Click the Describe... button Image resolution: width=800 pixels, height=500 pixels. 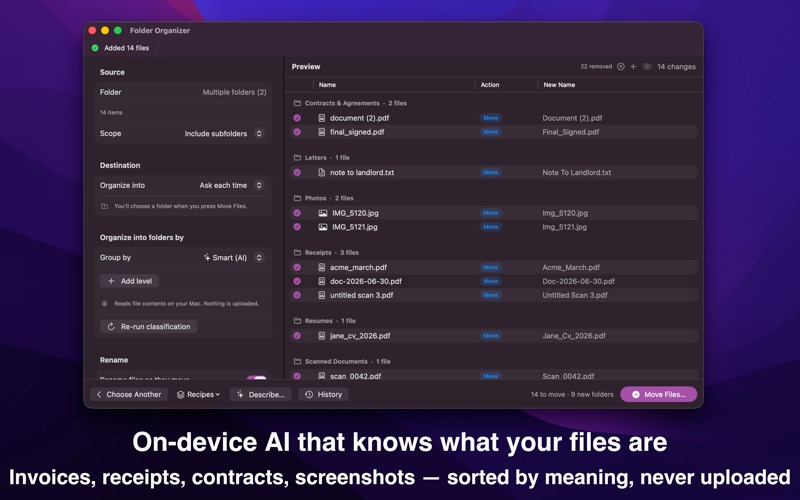tap(261, 394)
